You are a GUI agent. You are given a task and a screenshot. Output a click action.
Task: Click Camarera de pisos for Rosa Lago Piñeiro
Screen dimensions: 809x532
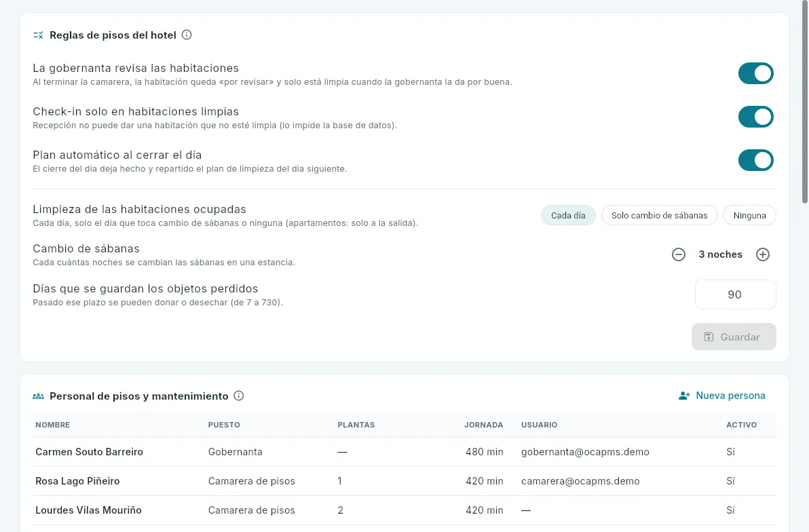tap(252, 481)
